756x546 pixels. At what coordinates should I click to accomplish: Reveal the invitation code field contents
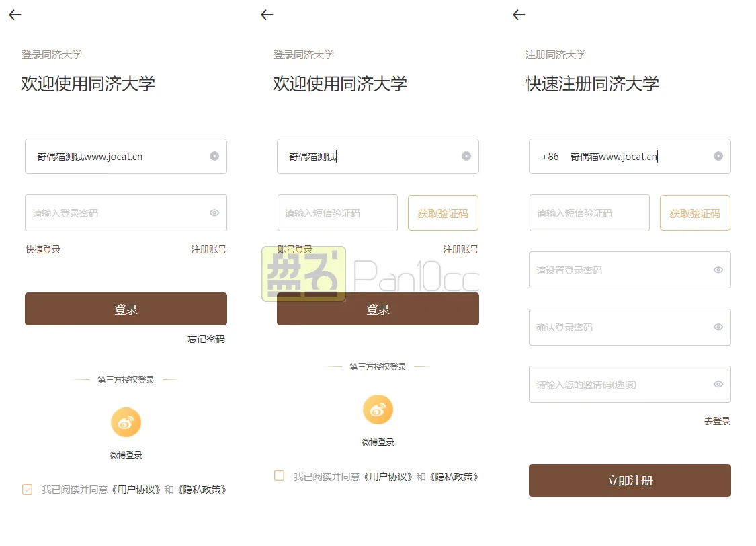[720, 384]
